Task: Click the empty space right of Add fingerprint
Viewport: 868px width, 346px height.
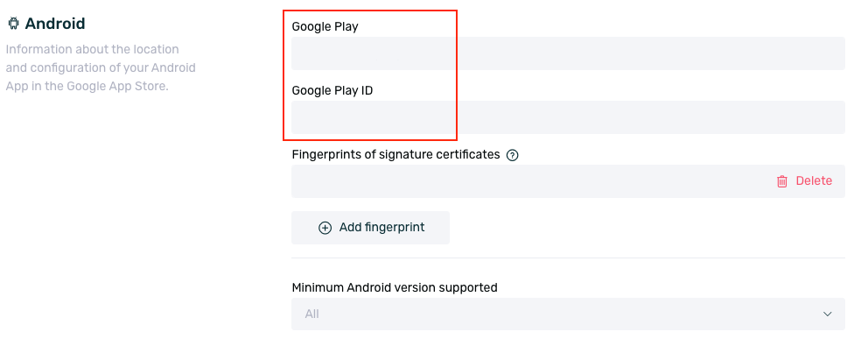Action: [647, 228]
